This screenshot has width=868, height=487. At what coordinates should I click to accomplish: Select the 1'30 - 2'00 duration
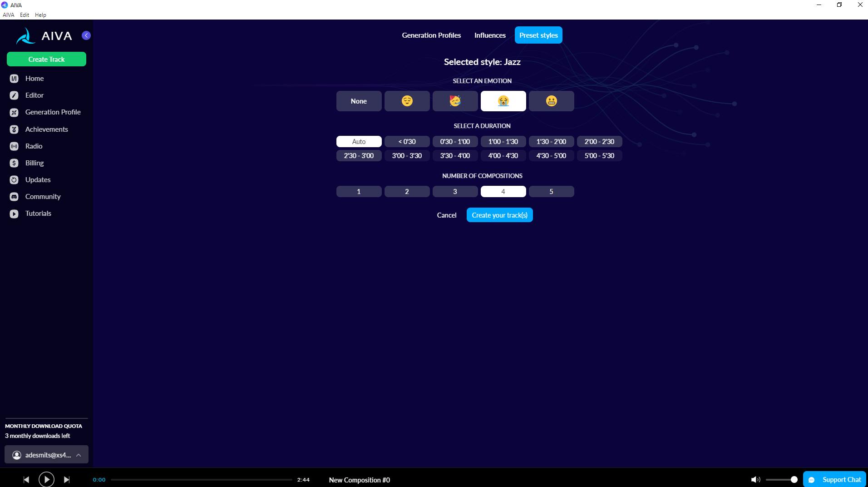click(x=551, y=142)
